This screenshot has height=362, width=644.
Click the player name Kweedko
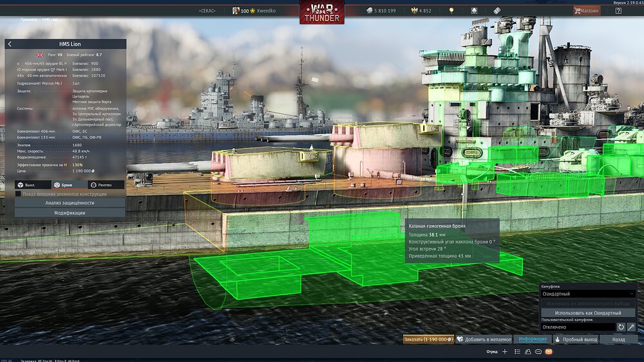pos(266,11)
